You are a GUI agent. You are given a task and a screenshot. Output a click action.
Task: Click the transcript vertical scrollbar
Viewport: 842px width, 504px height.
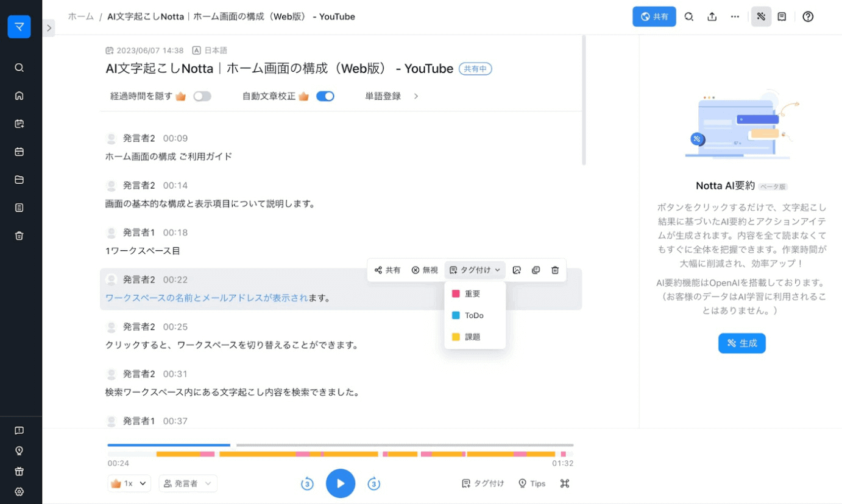[584, 100]
